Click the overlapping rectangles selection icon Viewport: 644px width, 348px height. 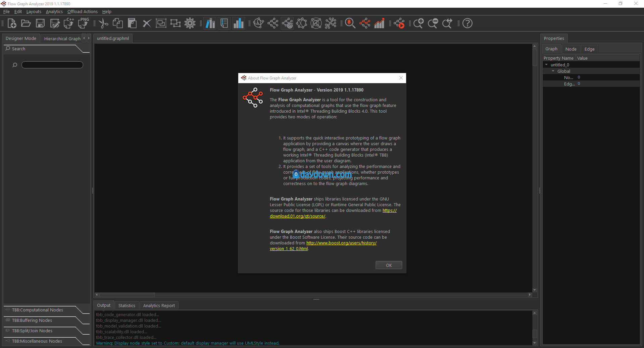pyautogui.click(x=161, y=23)
